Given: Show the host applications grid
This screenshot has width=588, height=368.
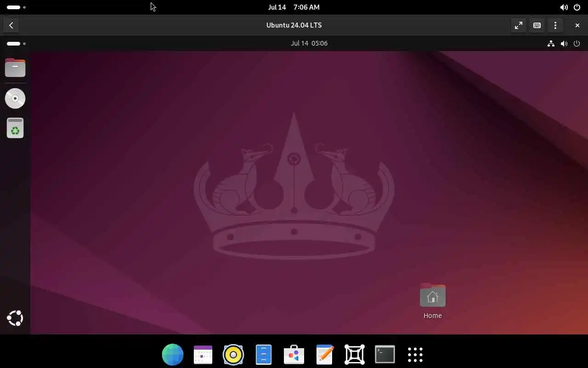Looking at the screenshot, I should tap(415, 355).
